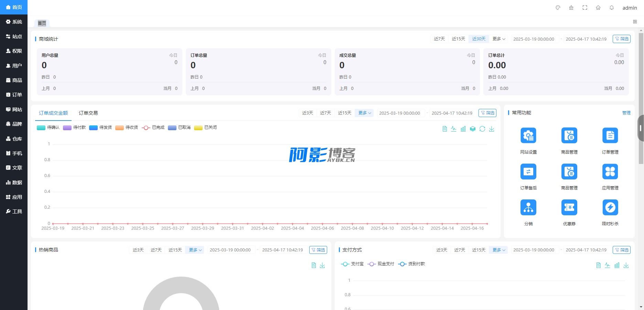Click the clear cache broom icon
The image size is (644, 310).
click(x=571, y=8)
